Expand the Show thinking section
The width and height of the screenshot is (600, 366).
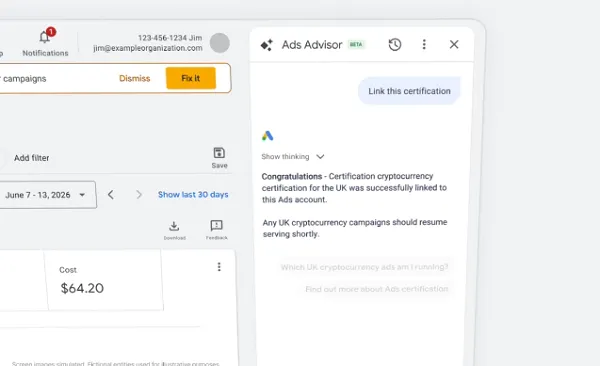pyautogui.click(x=293, y=157)
